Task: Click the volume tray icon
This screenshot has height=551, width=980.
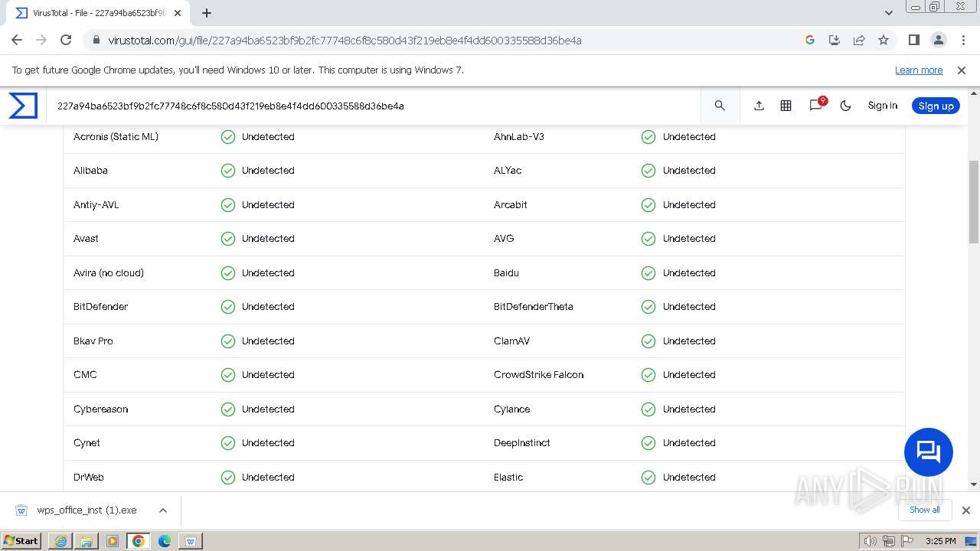Action: point(871,541)
